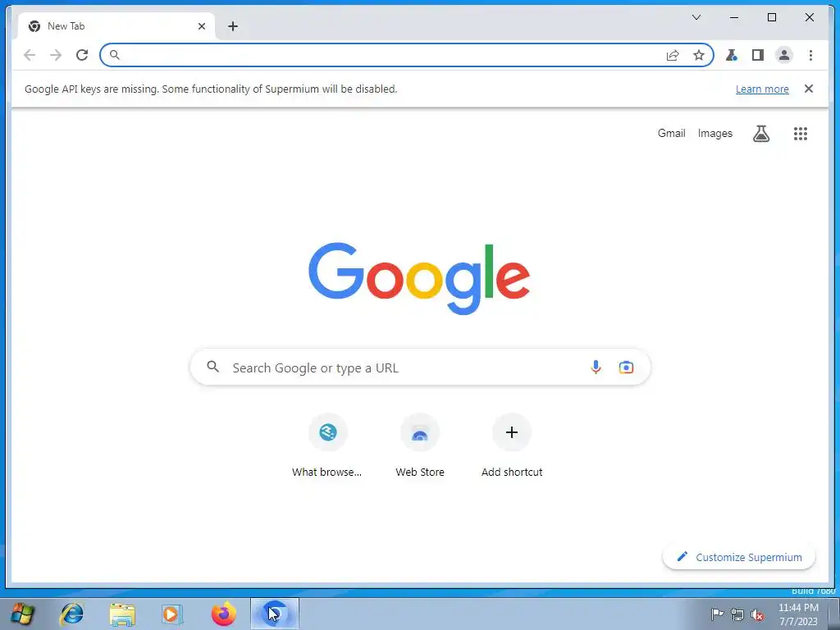Go forward using the forward arrow

56,55
